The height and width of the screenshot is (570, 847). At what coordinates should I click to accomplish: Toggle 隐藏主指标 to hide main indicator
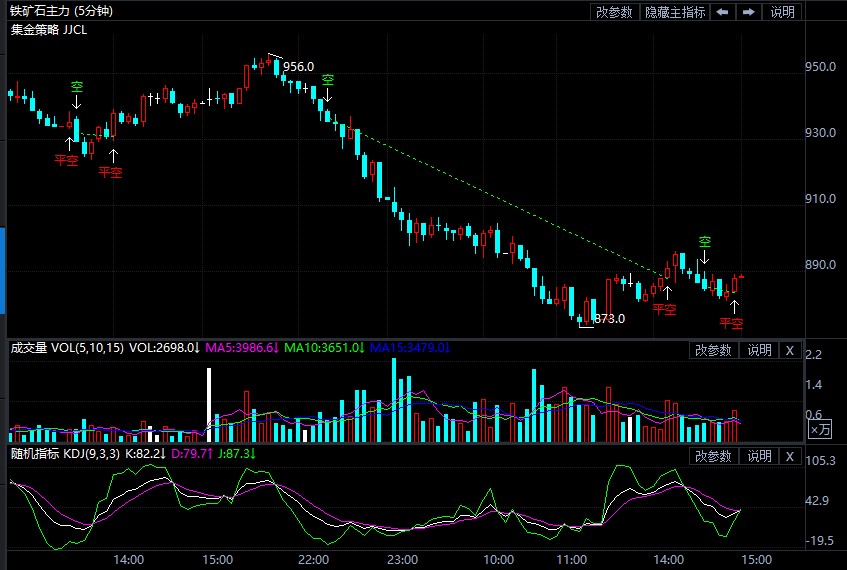click(674, 12)
